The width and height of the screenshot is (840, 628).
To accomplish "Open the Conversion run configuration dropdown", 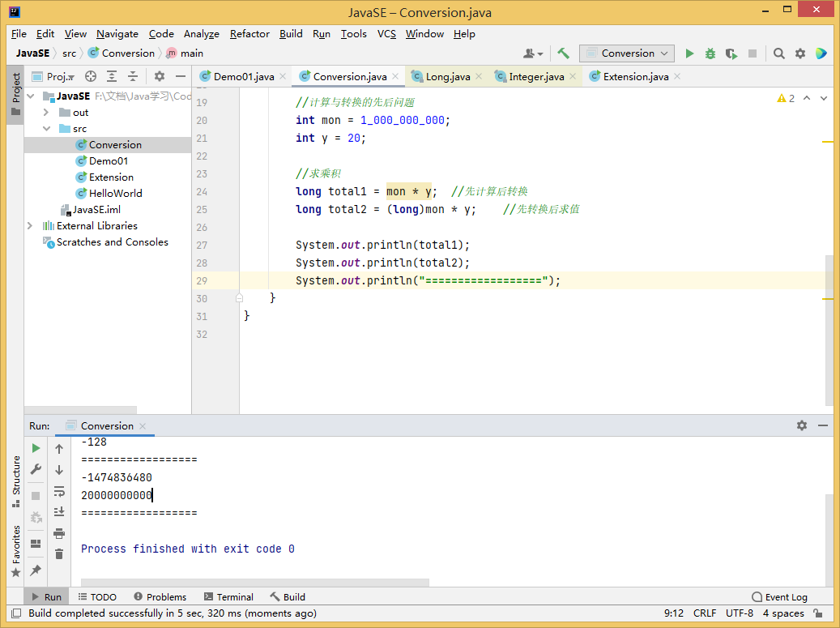I will click(x=627, y=53).
